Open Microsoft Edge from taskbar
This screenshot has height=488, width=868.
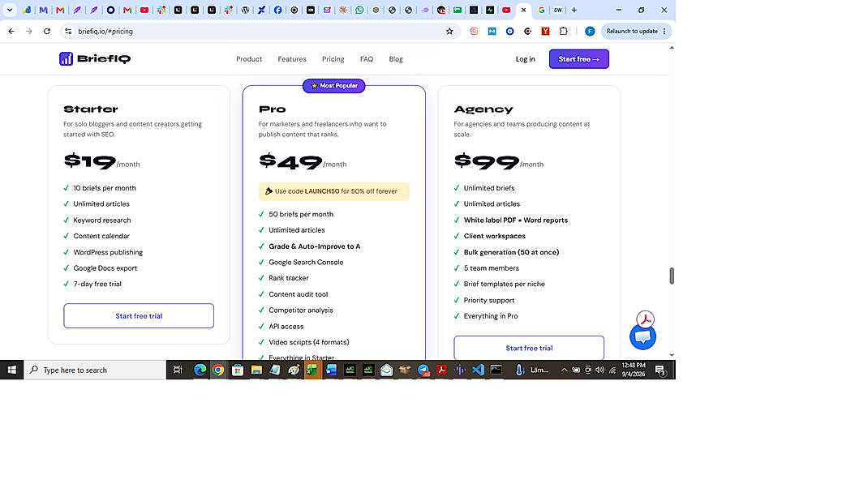pos(200,370)
